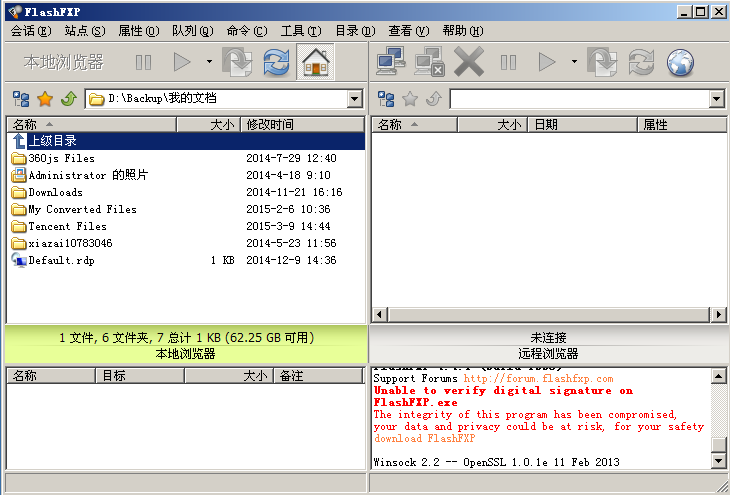Screen dimensions: 730x495
Task: Click the local path field D:\Backup\我的文档
Action: coord(216,99)
